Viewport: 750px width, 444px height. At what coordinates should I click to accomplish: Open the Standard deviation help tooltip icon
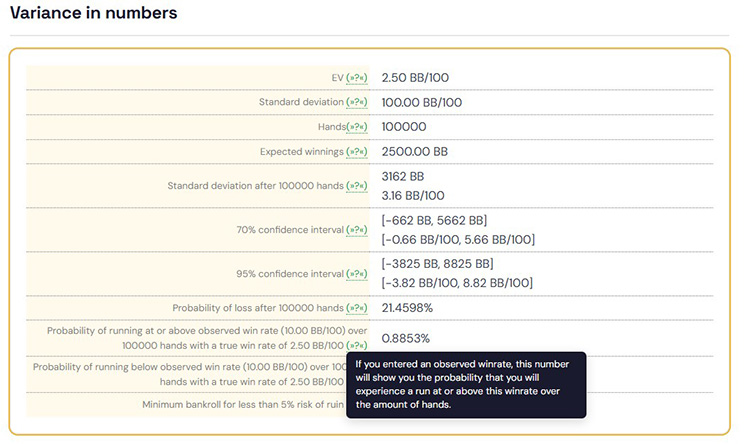point(356,102)
